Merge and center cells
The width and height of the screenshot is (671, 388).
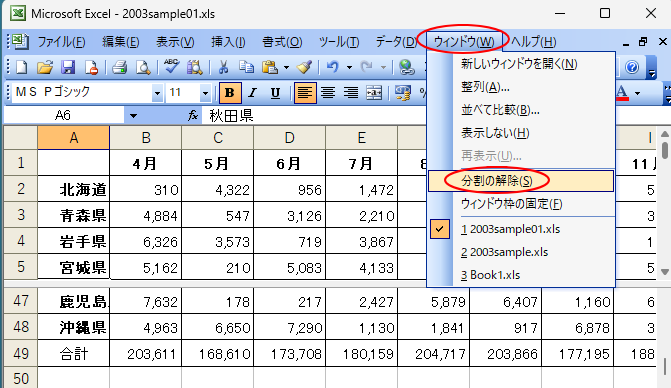[x=374, y=92]
